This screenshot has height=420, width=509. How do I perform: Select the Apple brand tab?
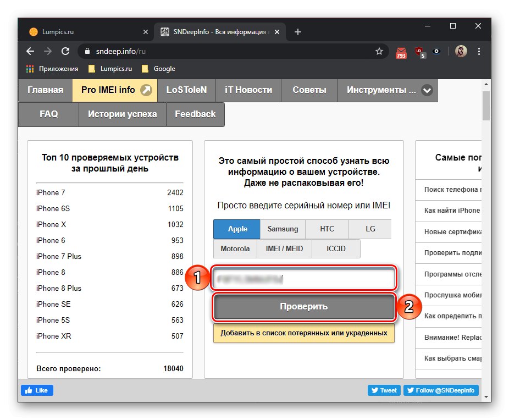pos(237,229)
